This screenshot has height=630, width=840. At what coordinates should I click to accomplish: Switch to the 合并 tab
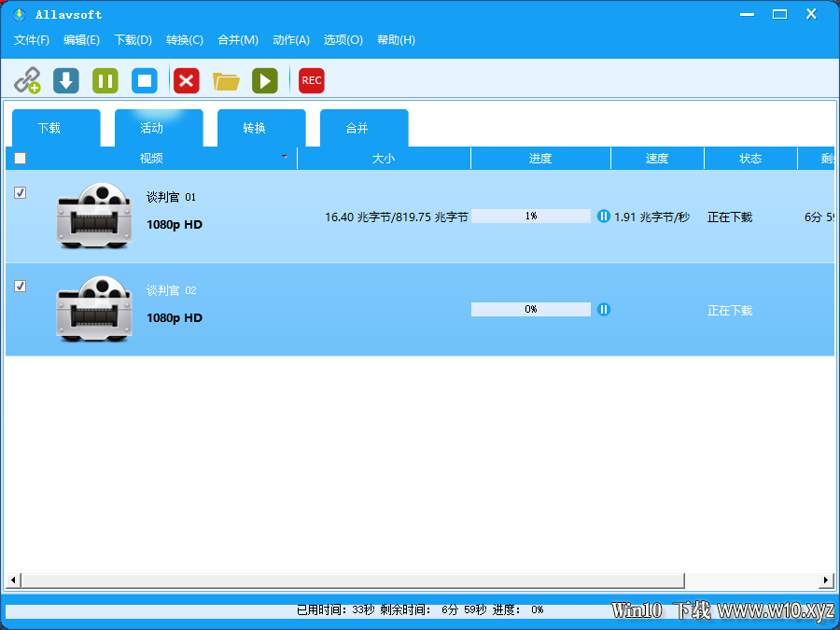click(x=364, y=128)
